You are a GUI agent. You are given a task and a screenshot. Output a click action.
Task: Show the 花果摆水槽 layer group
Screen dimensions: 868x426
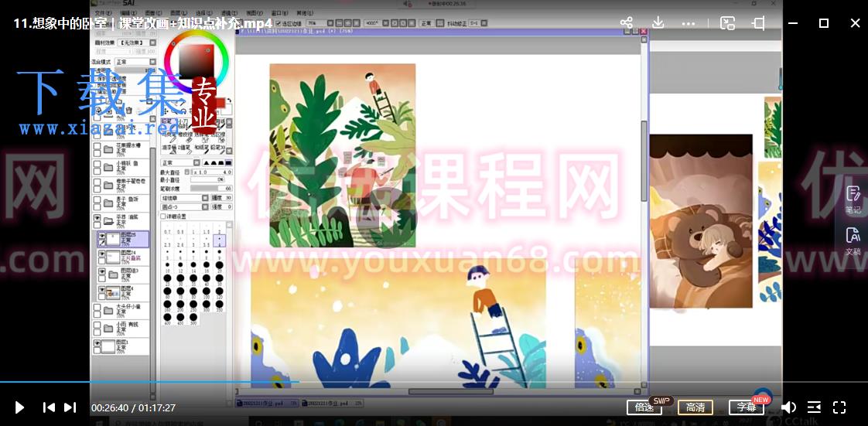[x=97, y=148]
